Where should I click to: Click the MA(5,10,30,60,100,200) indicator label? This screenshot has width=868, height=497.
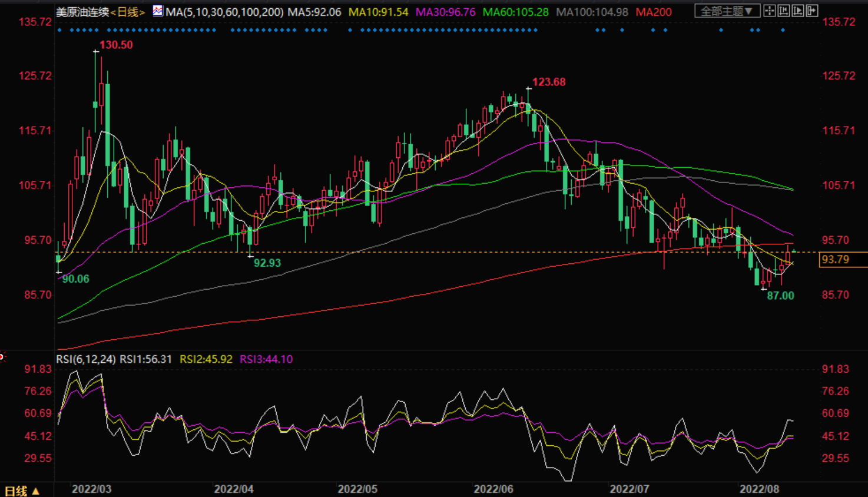point(224,12)
